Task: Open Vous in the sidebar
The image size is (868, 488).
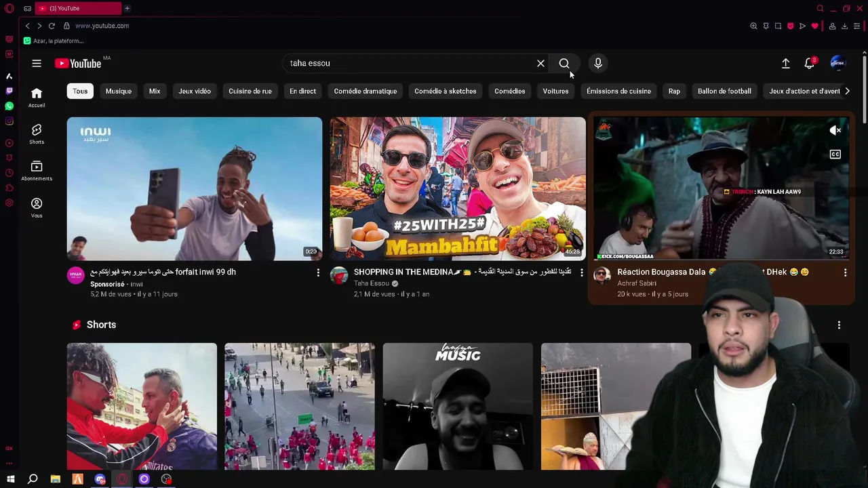Action: tap(37, 207)
